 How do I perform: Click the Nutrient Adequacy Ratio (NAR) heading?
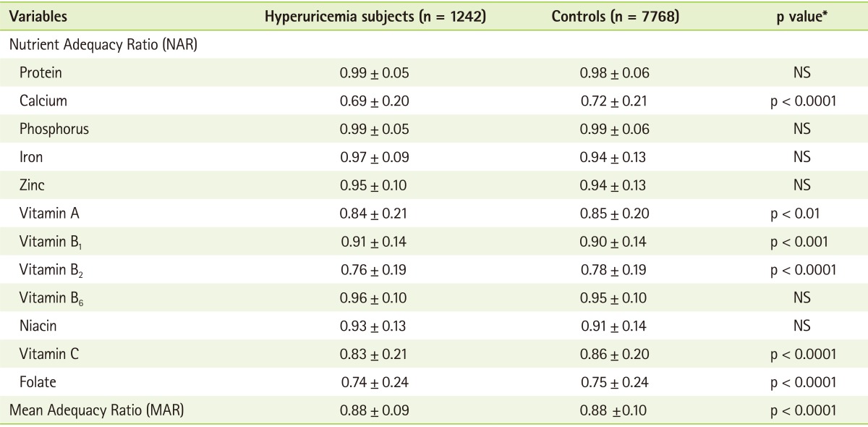tap(103, 44)
